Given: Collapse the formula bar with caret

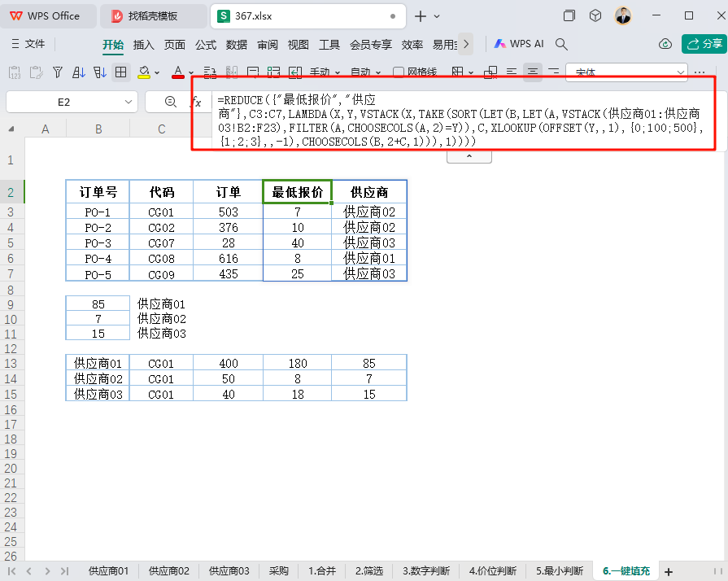Looking at the screenshot, I should 469,156.
